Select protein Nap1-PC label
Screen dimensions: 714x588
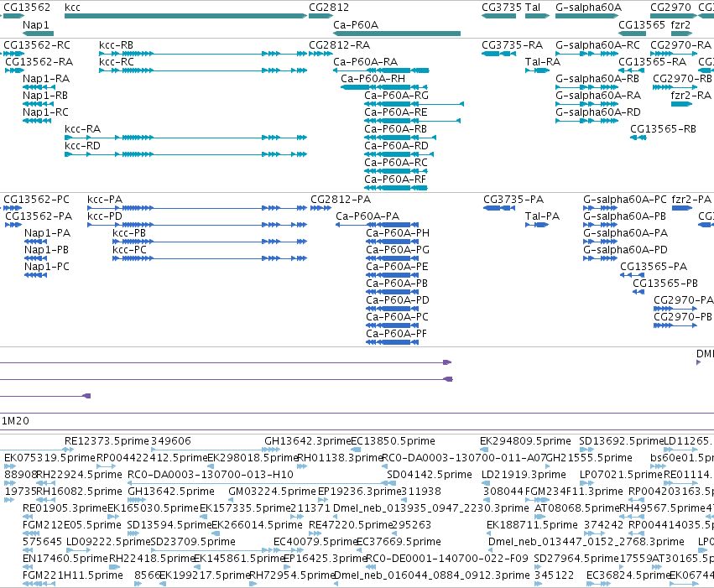click(x=47, y=267)
